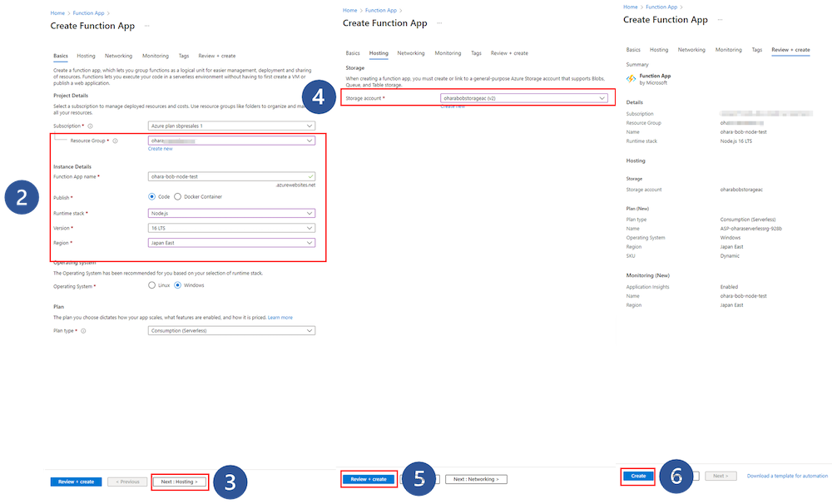Open the Learn more link in Plan section
This screenshot has height=504, width=832.
[x=280, y=318]
